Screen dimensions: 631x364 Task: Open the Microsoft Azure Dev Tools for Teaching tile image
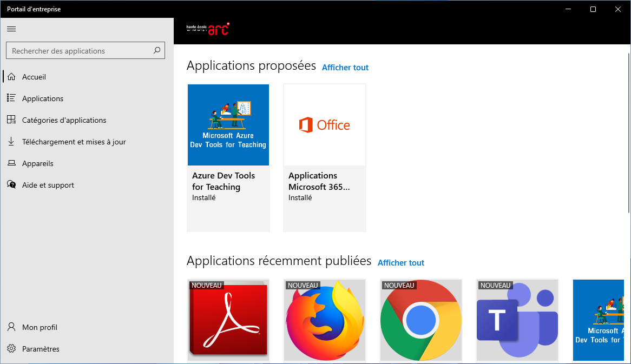tap(228, 125)
